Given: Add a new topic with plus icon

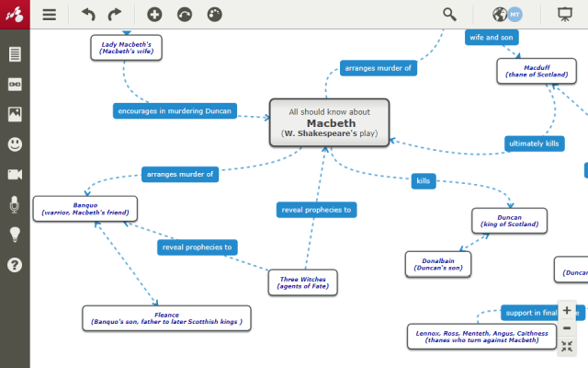Looking at the screenshot, I should click(154, 15).
